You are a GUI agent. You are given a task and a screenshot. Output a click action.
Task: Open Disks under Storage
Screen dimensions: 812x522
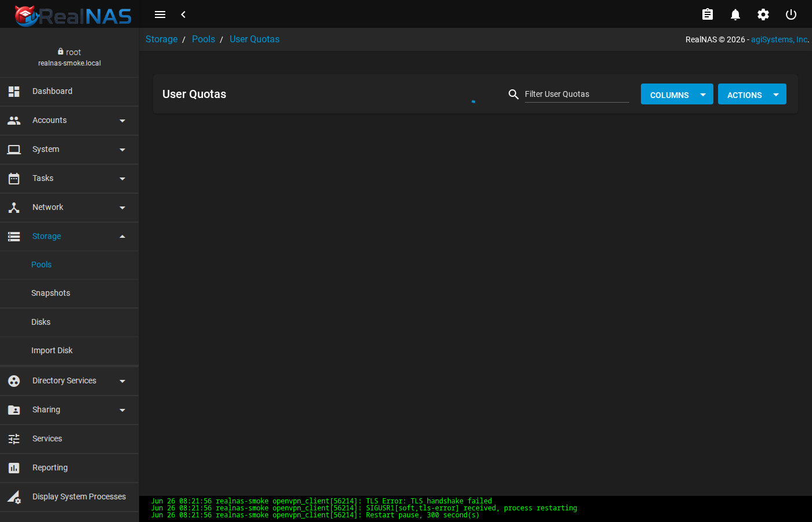[70, 322]
